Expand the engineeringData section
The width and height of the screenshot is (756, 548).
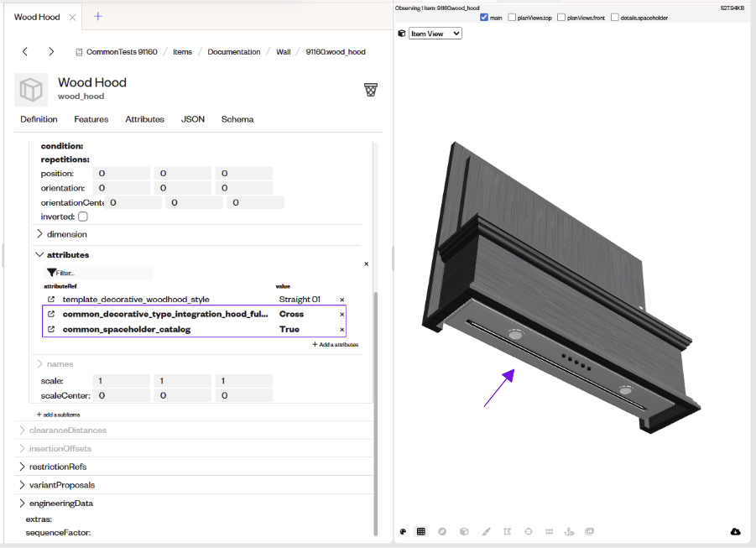pyautogui.click(x=22, y=504)
